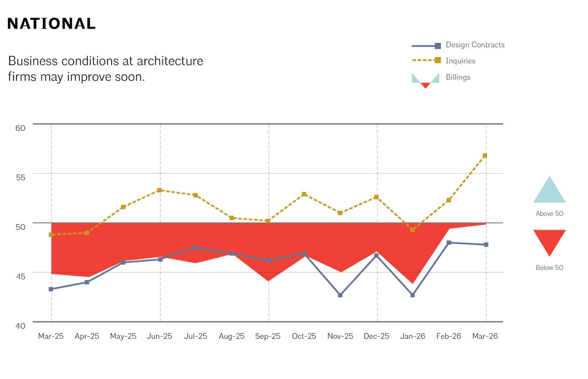
Task: Click the Design Contracts legend label
Action: tap(475, 45)
